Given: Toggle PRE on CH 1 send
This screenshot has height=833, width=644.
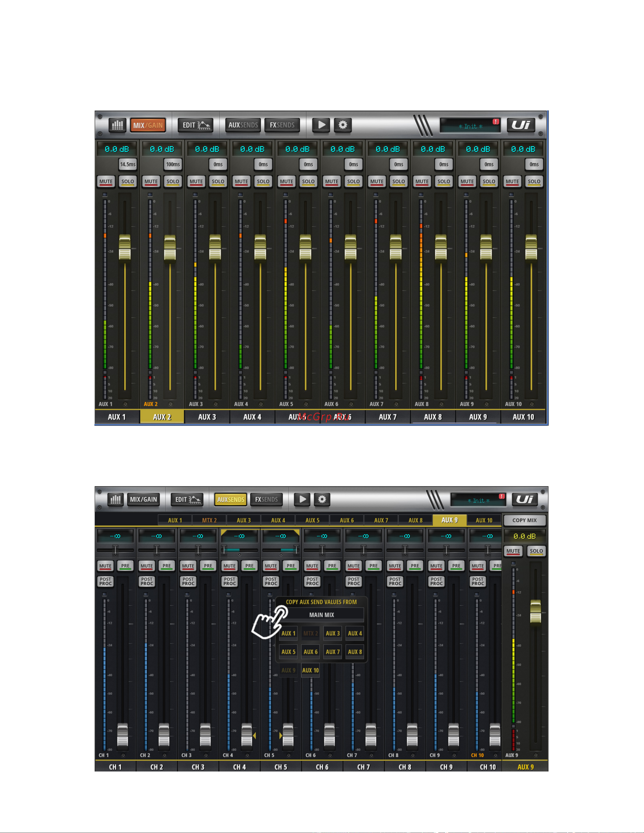Looking at the screenshot, I should [x=125, y=566].
